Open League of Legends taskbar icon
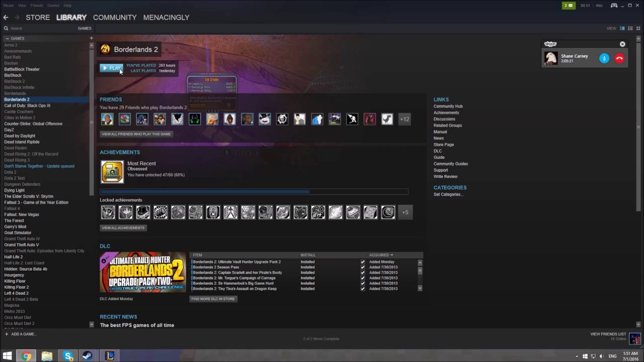 pos(109,356)
